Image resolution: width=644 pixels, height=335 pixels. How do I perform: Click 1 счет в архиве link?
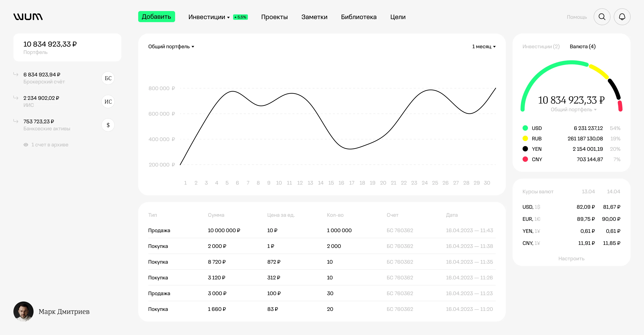pos(50,145)
